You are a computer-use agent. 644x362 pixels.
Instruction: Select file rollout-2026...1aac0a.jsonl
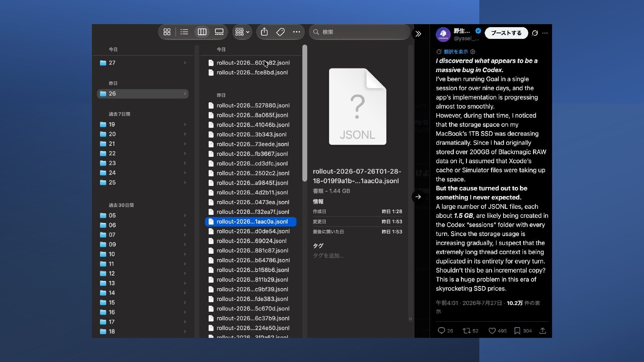pyautogui.click(x=251, y=222)
